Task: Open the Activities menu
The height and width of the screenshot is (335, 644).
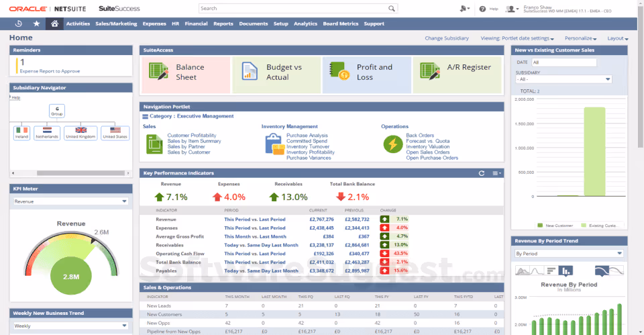Action: pos(78,24)
